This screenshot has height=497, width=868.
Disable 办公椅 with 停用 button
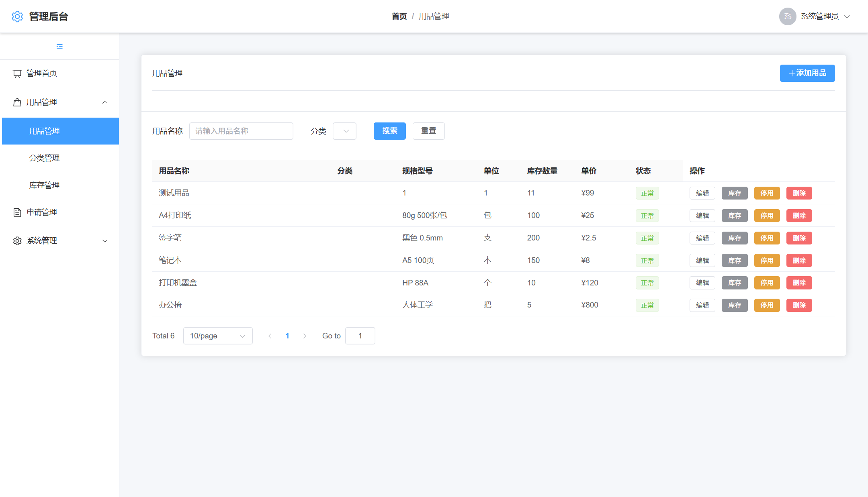pos(766,305)
